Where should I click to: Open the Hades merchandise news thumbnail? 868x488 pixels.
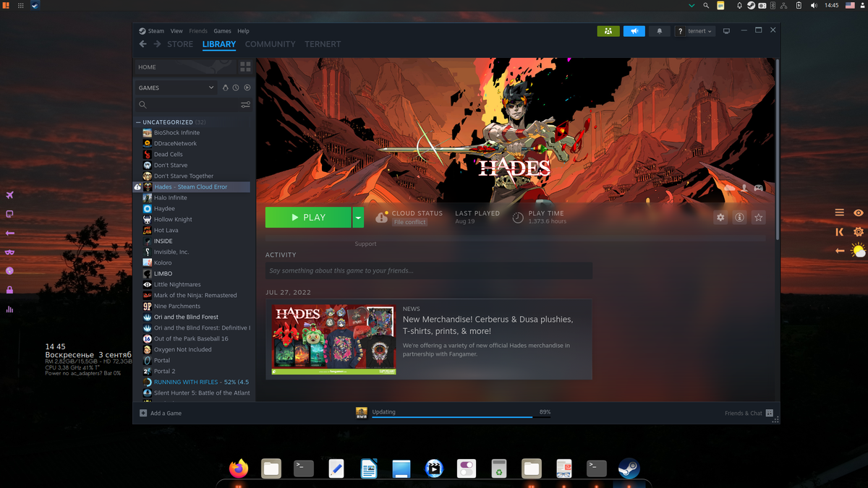tap(333, 340)
